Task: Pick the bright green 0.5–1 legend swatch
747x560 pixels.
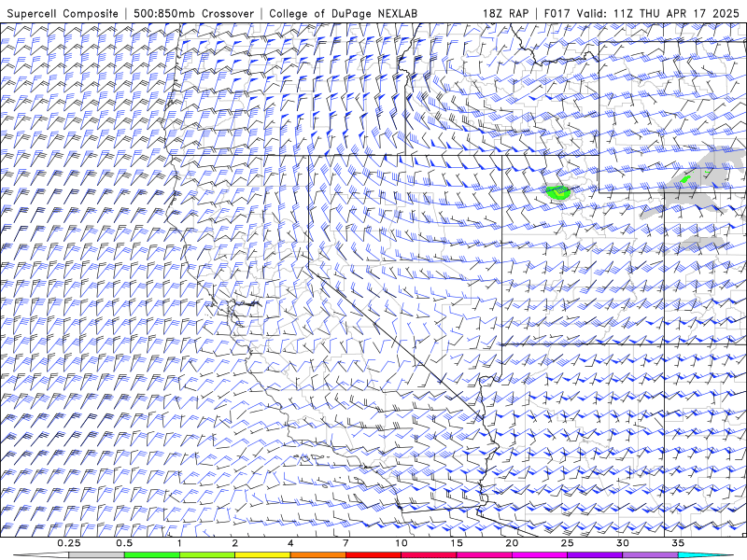Action: pyautogui.click(x=152, y=555)
